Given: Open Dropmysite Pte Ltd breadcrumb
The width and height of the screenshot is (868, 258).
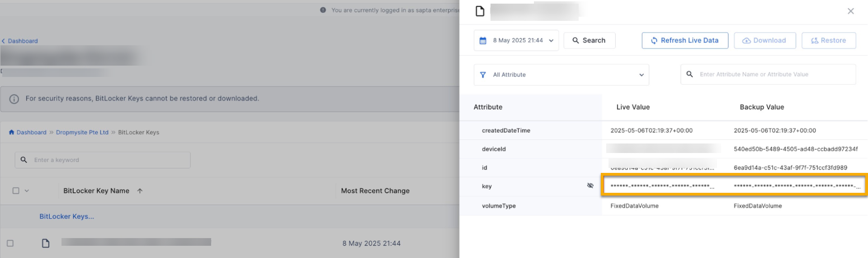Looking at the screenshot, I should (x=82, y=132).
